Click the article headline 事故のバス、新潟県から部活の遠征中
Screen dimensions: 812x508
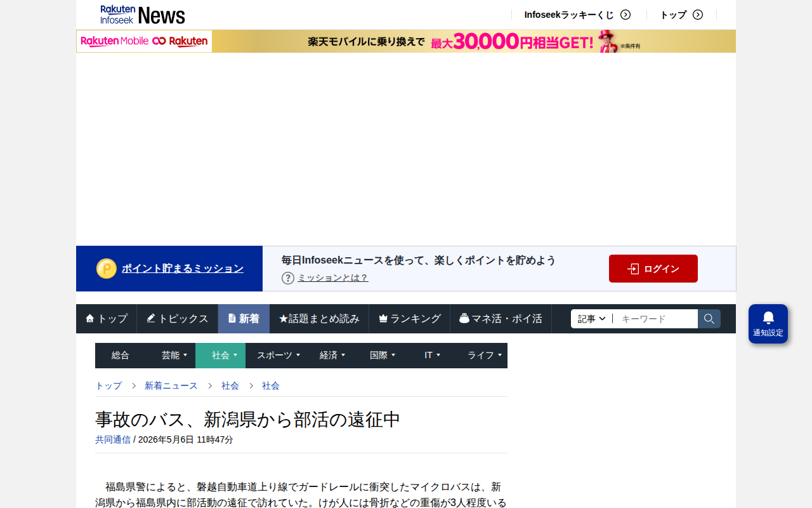248,419
